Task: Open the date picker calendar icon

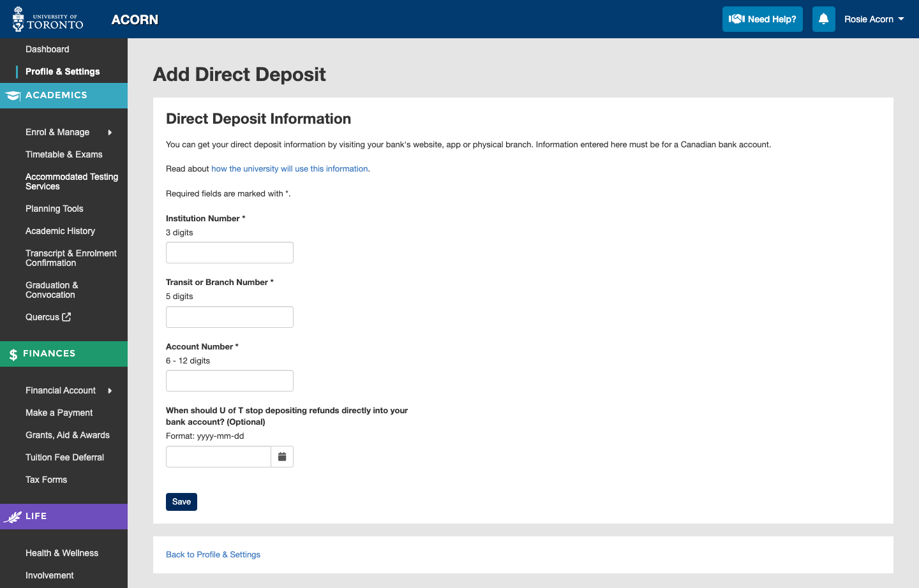Action: pos(282,457)
